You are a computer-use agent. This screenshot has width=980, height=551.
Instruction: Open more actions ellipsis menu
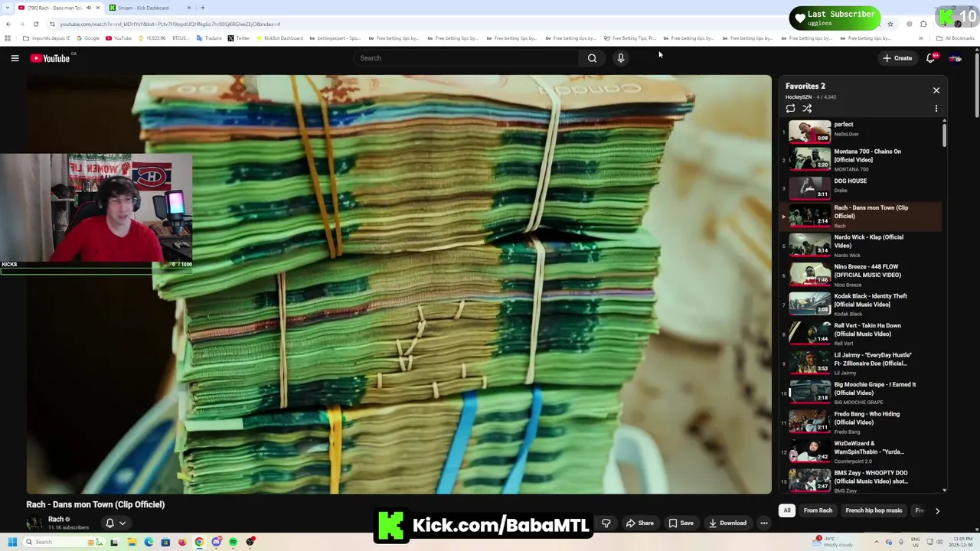pos(764,523)
